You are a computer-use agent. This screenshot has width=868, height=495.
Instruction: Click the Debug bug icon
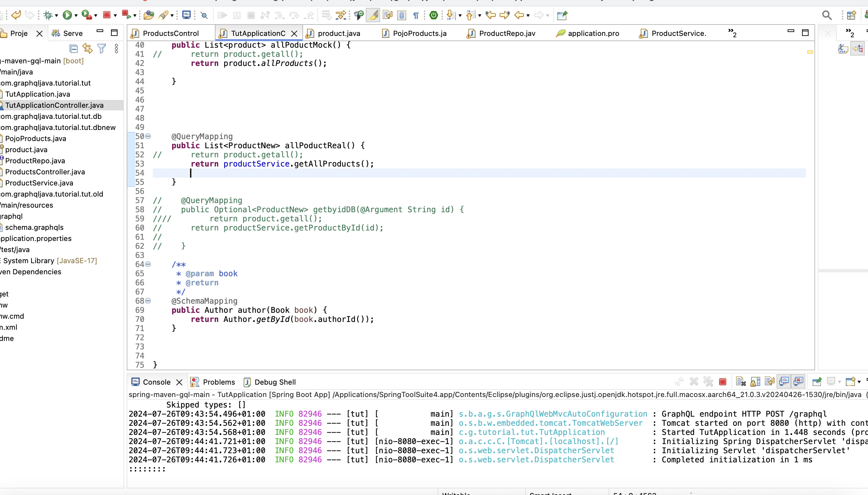[x=48, y=15]
